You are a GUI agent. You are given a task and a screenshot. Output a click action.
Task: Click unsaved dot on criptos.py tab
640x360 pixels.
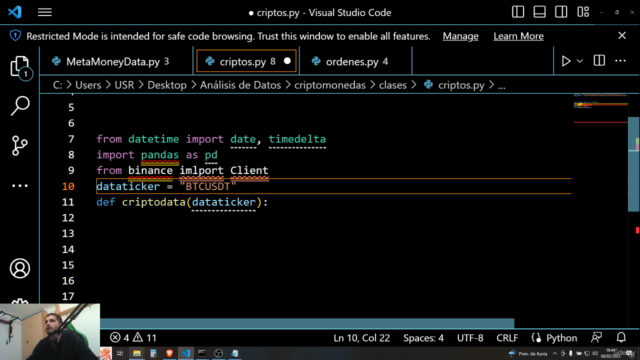(x=287, y=61)
